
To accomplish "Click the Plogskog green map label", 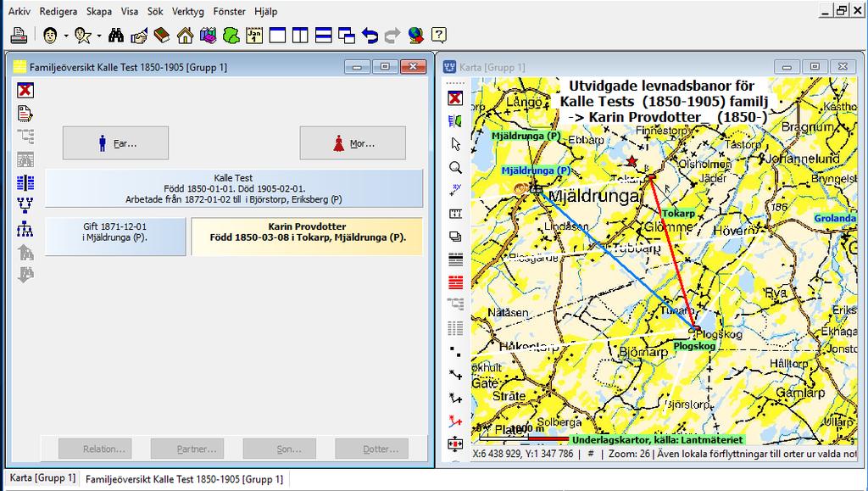I will (695, 346).
